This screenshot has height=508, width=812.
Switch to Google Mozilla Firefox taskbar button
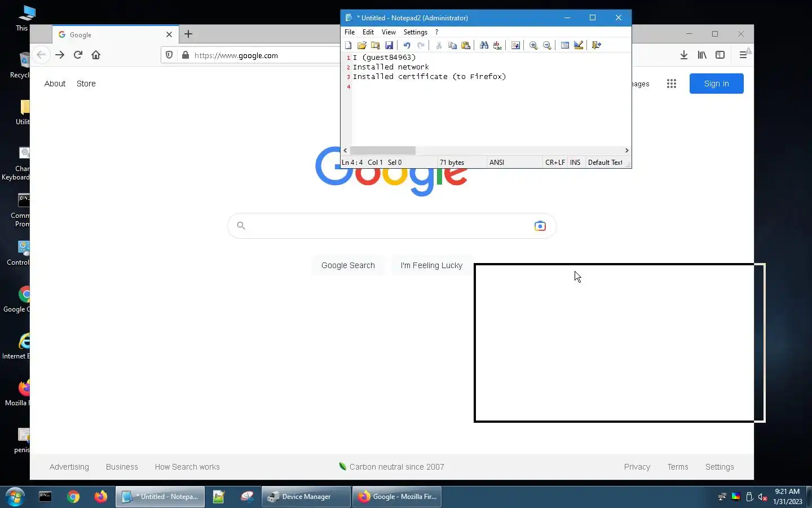[397, 497]
